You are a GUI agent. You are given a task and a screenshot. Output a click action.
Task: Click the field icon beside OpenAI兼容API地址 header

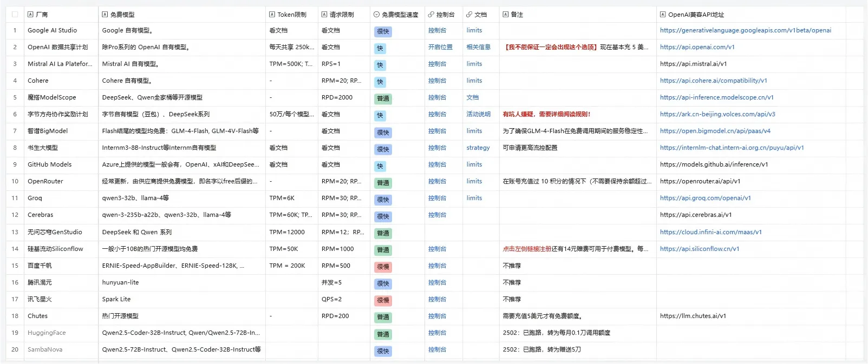click(663, 15)
